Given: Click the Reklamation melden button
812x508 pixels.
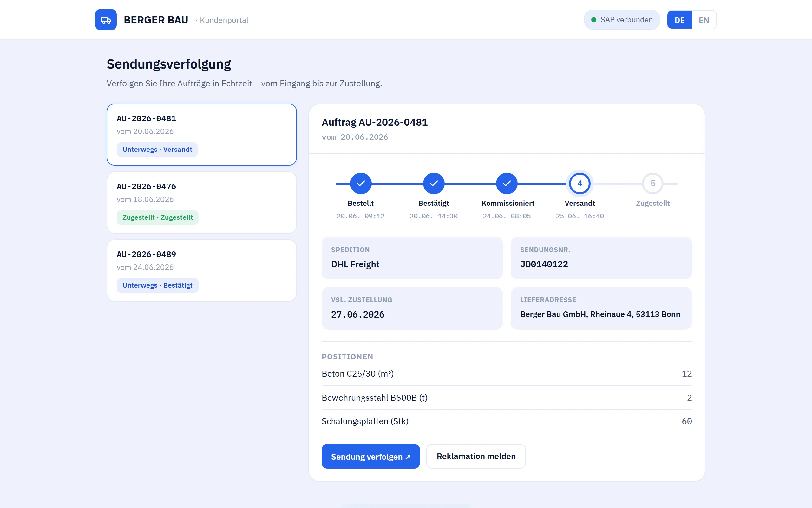Looking at the screenshot, I should [x=476, y=456].
